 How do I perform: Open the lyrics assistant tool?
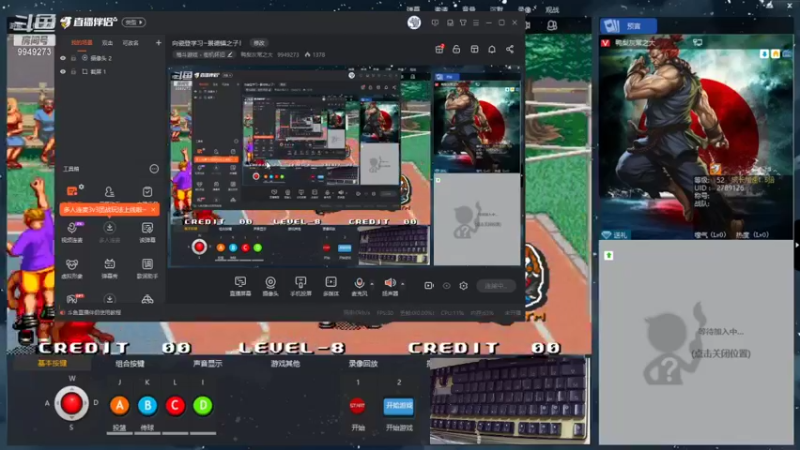click(x=147, y=268)
